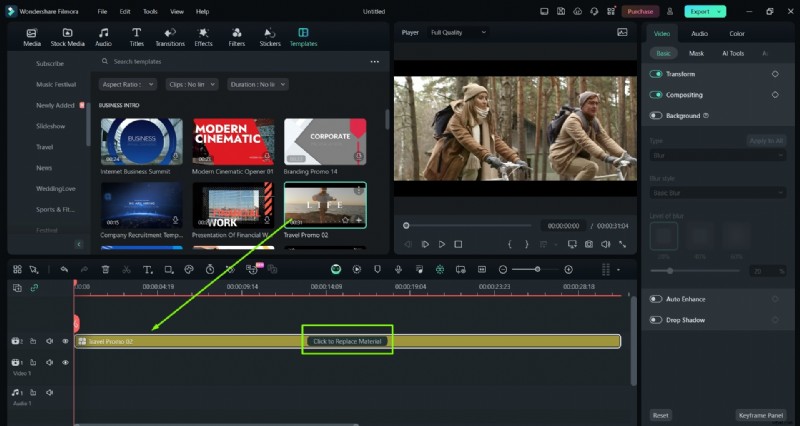Screen dimensions: 800x426
Task: Click the delete trash icon
Action: pos(105,269)
